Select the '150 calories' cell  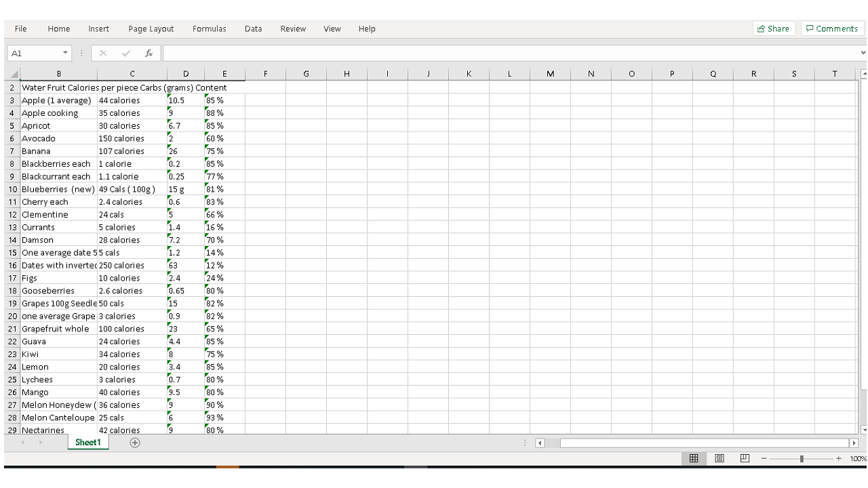(x=132, y=138)
